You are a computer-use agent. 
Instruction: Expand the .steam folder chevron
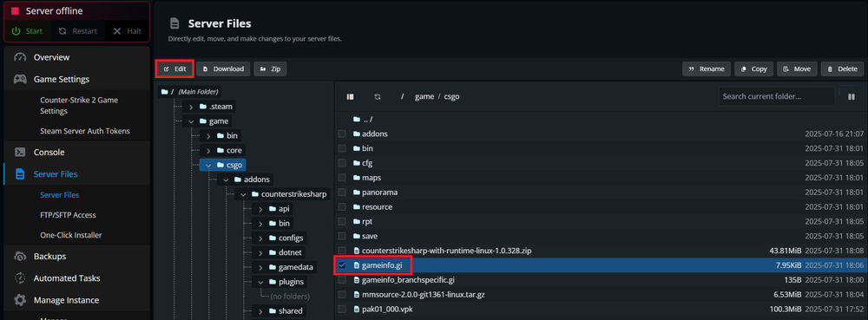(x=191, y=107)
